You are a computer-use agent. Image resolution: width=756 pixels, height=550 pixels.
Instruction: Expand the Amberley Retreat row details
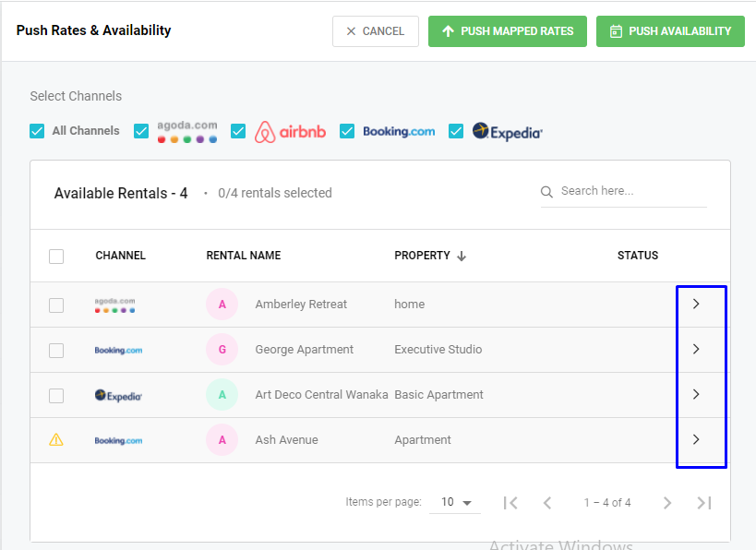point(696,304)
